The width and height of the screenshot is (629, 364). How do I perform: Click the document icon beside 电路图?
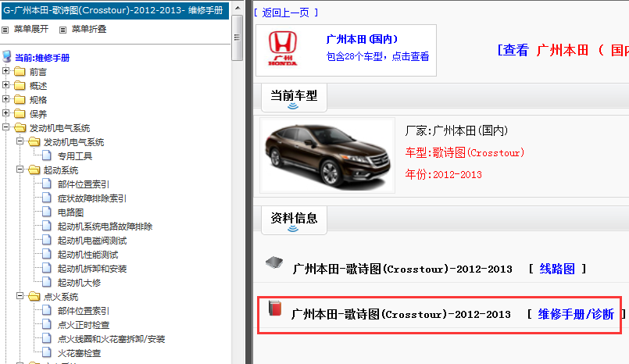point(47,212)
